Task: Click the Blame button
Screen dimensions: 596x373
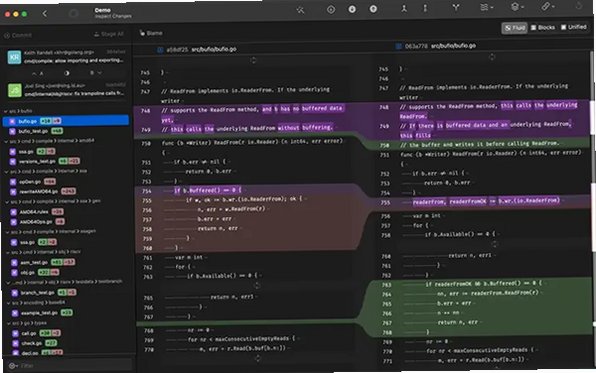Action: pyautogui.click(x=151, y=33)
